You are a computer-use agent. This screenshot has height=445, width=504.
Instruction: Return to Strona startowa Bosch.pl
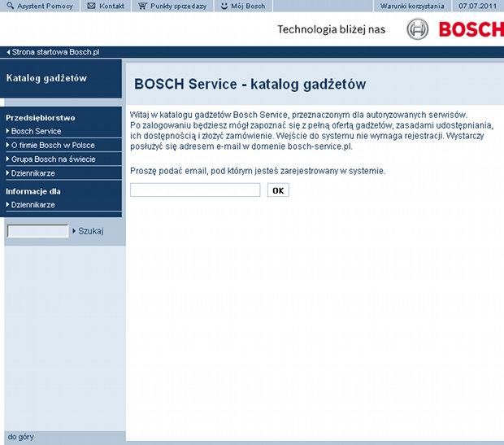tap(54, 52)
